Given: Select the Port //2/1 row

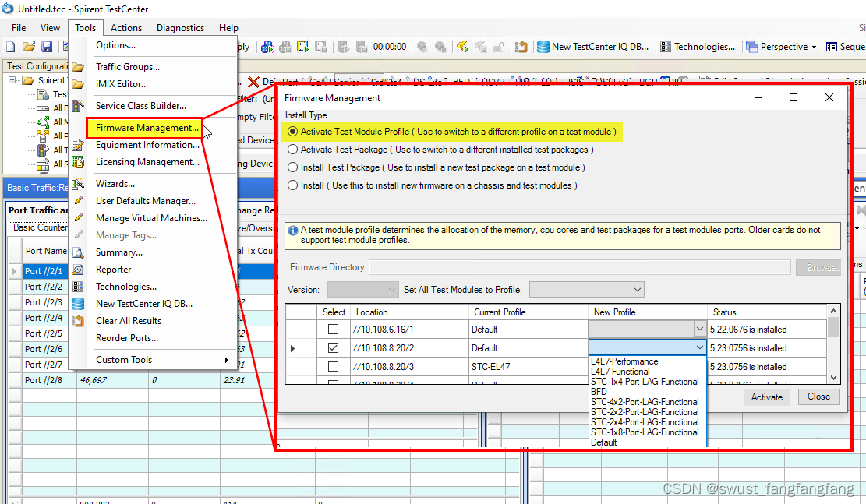Looking at the screenshot, I should tap(43, 271).
